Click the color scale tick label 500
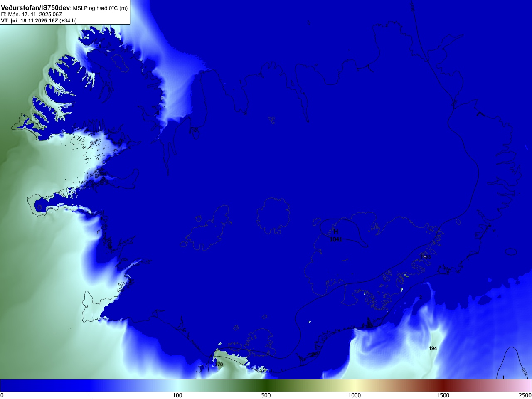Viewport: 532px width, 399px height. pyautogui.click(x=266, y=395)
